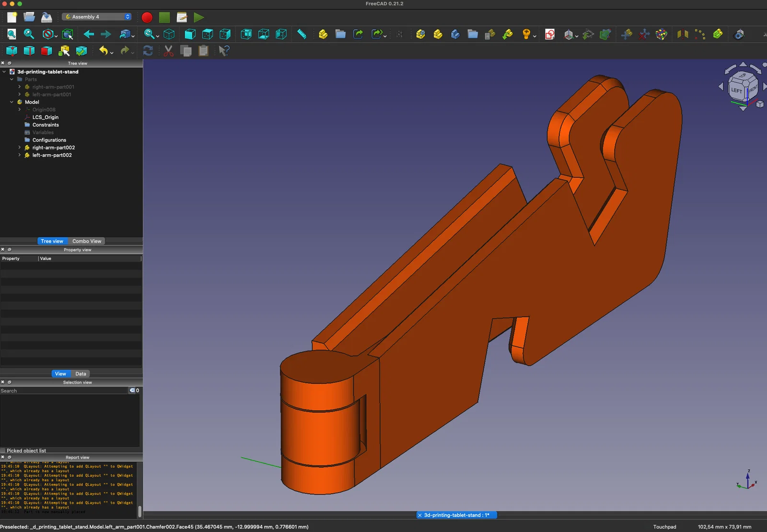Click the refresh recompute icon
The width and height of the screenshot is (767, 532).
(x=148, y=51)
